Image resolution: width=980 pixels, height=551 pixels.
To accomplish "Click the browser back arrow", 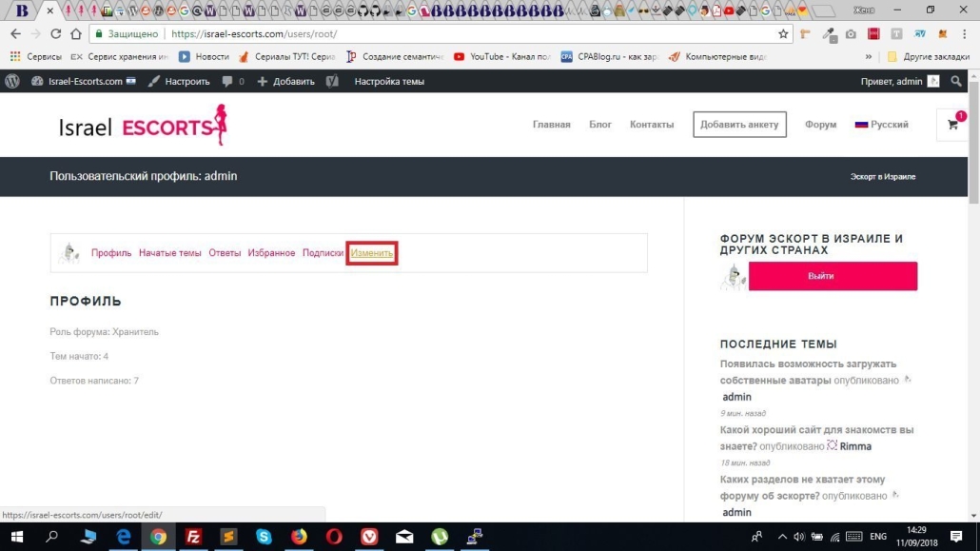I will point(15,33).
